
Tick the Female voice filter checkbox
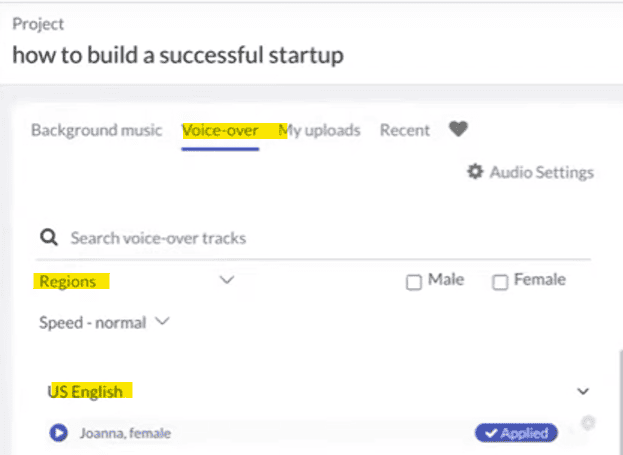[x=500, y=282]
